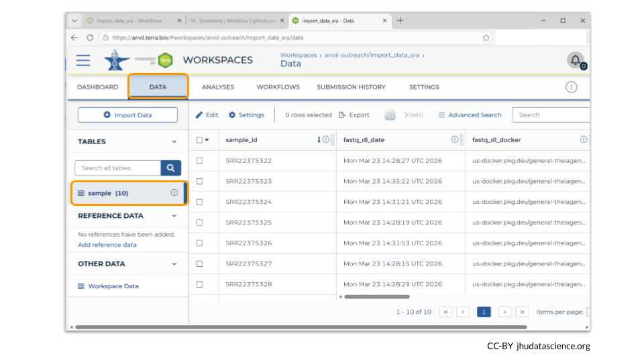
Task: Focus the table Search field
Action: [551, 115]
